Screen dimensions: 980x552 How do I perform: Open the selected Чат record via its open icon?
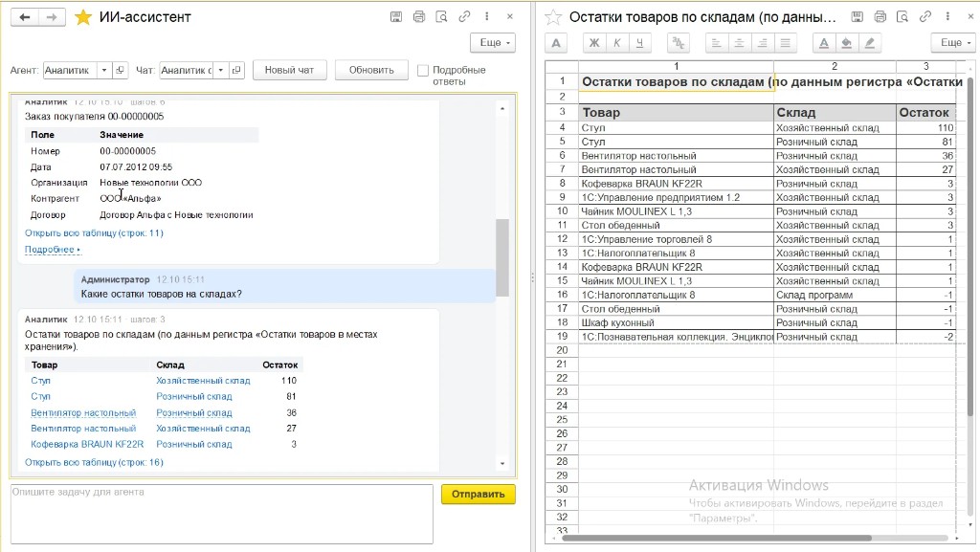click(236, 70)
